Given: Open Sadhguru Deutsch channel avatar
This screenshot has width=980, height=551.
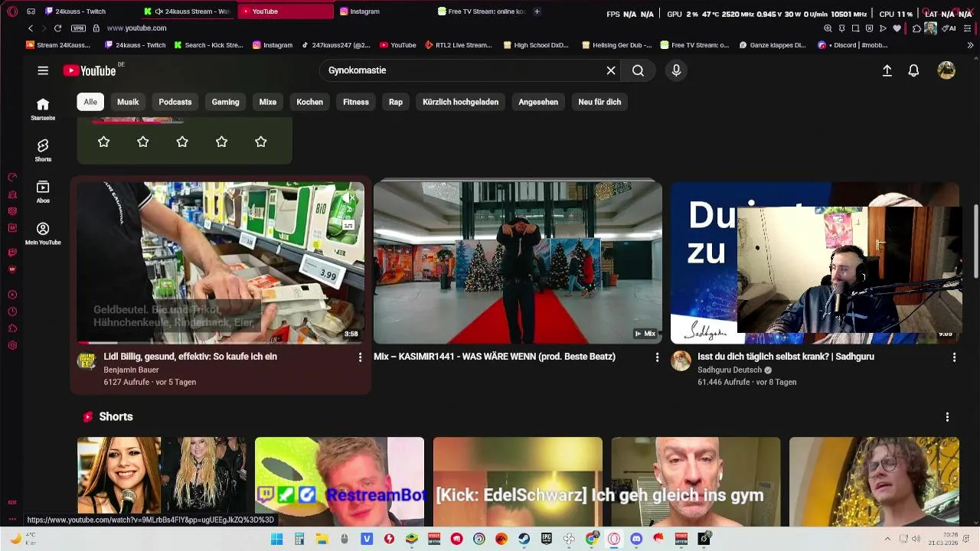Looking at the screenshot, I should click(681, 361).
